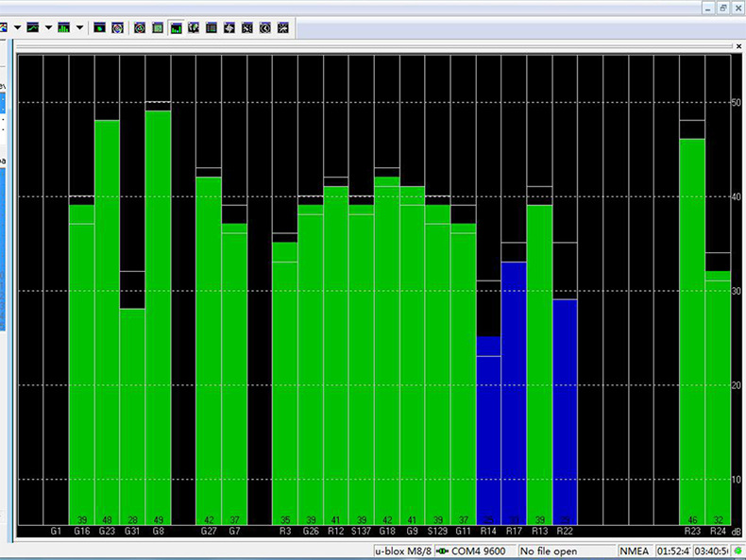The image size is (746, 560).
Task: Click the green histogram view toolbar icon
Action: coord(64,27)
